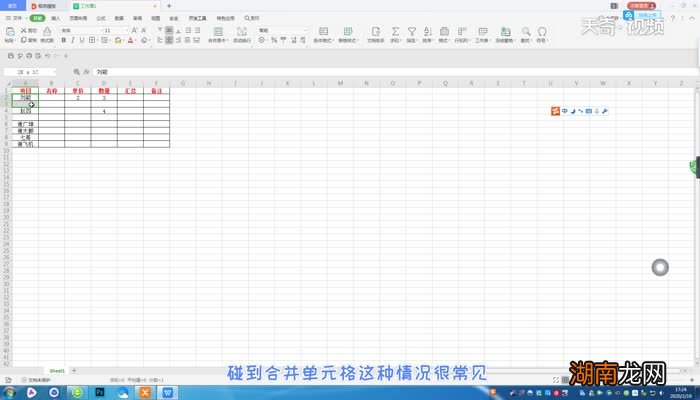Select column D header
Viewport: 700px width, 400px height.
104,83
